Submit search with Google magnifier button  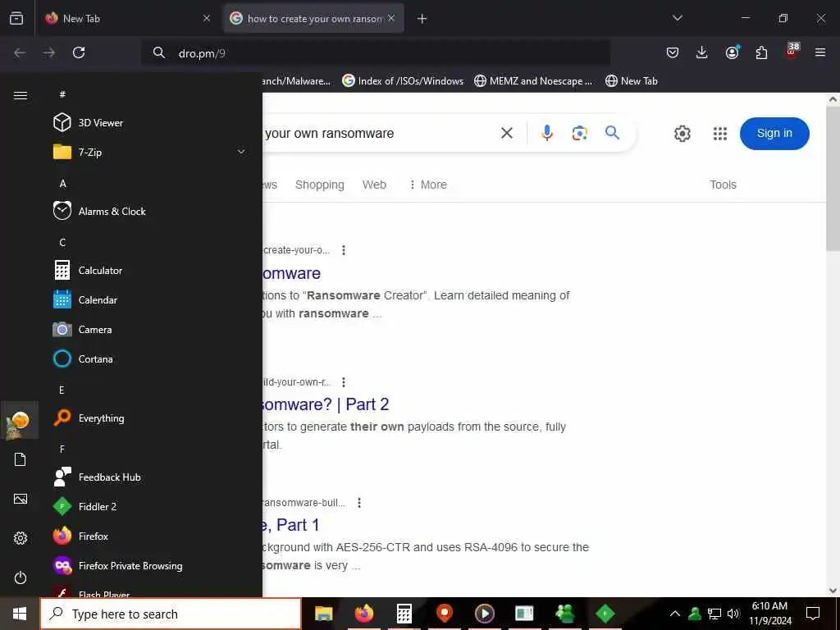pos(612,132)
